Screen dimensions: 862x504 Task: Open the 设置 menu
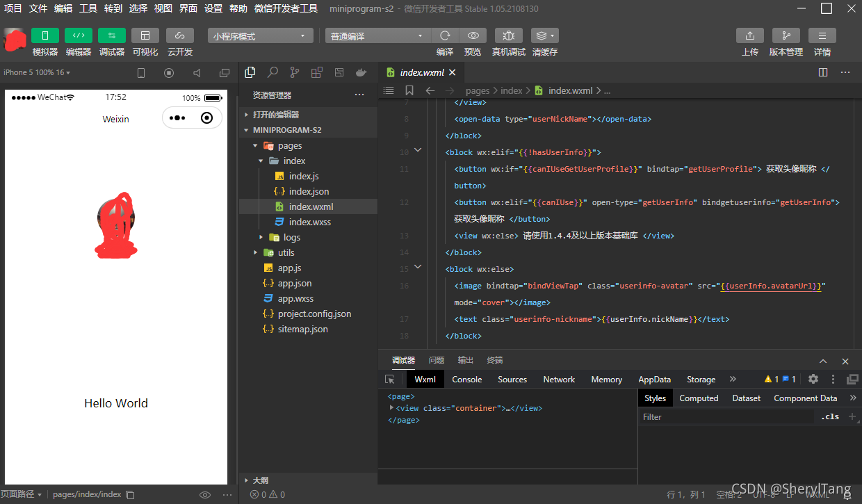213,8
